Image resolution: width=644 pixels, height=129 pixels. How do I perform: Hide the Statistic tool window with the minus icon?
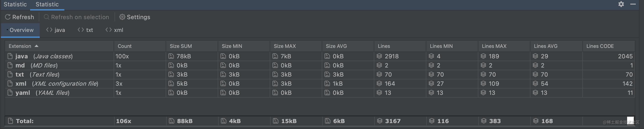[x=633, y=4]
